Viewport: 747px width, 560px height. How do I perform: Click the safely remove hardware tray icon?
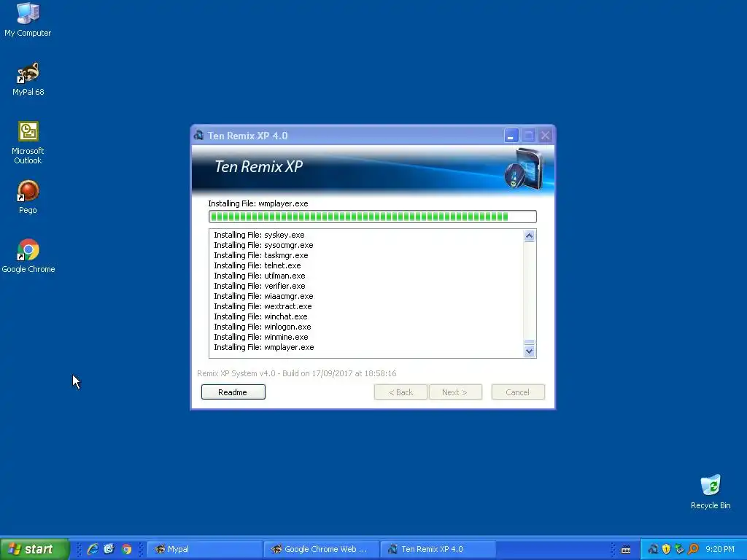click(x=680, y=549)
